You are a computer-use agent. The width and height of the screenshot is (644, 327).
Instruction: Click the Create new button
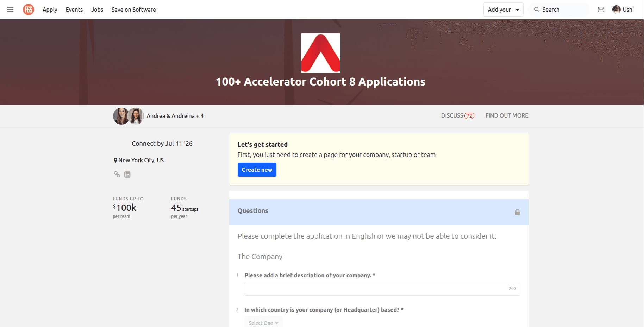(x=257, y=170)
